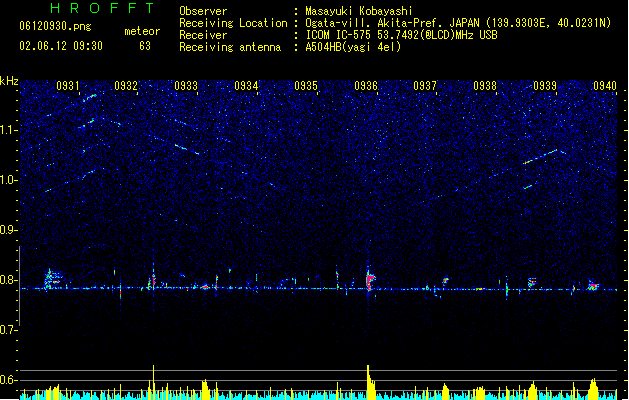Click the 0931 time marker
629x400 pixels.
67,86
